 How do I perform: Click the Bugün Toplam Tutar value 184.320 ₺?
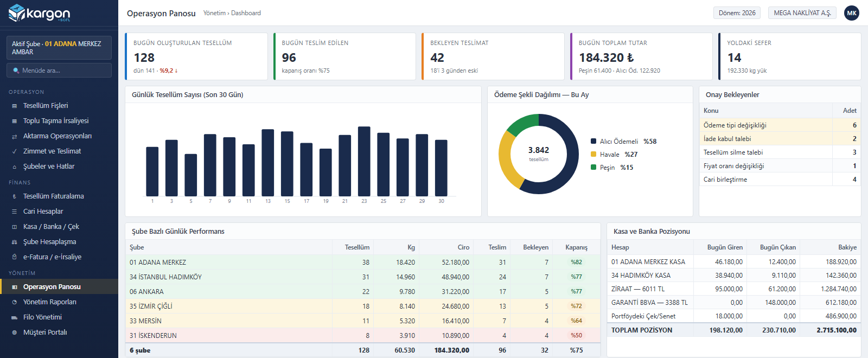(607, 57)
